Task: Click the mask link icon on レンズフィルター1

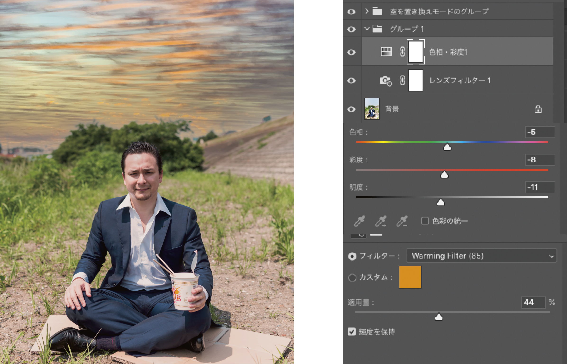Action: 402,80
